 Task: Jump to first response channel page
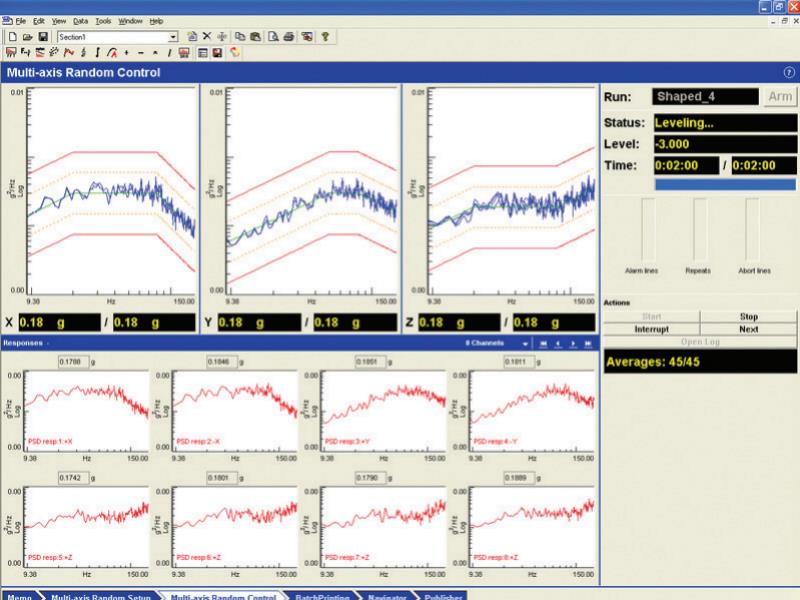tap(543, 343)
